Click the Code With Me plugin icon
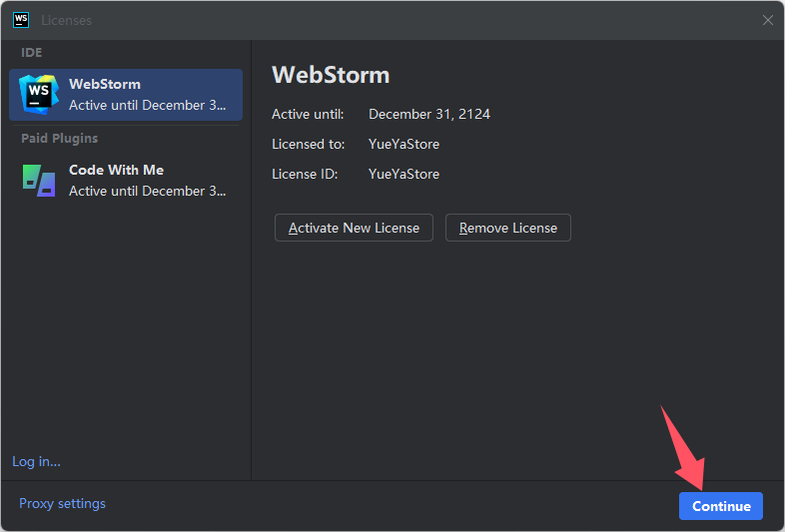Image resolution: width=785 pixels, height=532 pixels. point(39,181)
